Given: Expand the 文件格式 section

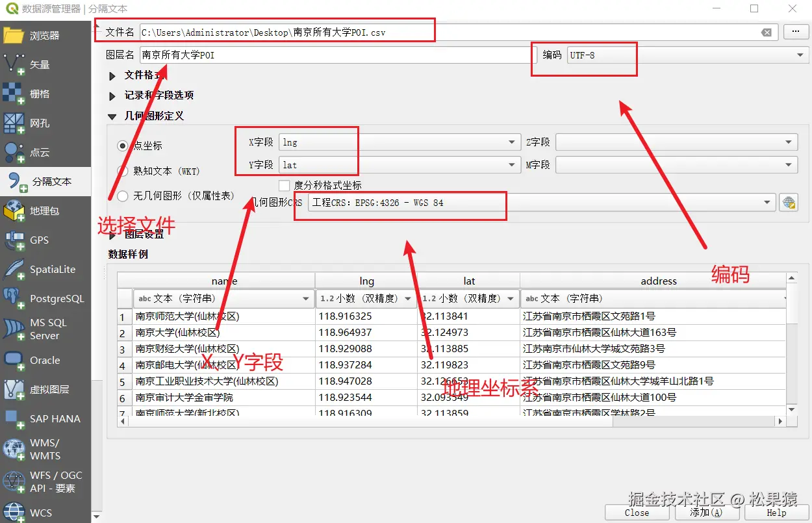Looking at the screenshot, I should [x=113, y=75].
